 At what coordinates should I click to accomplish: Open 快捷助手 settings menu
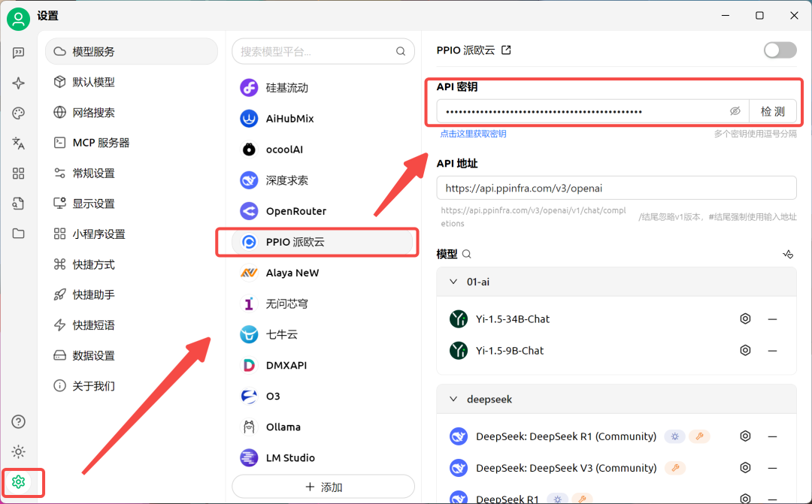[132, 294]
